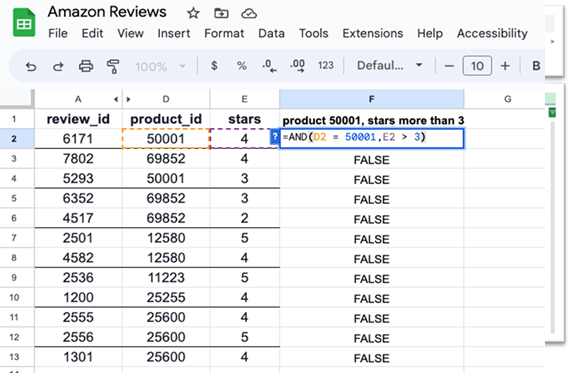Activate the paint format tool
The height and width of the screenshot is (373, 572).
[113, 66]
